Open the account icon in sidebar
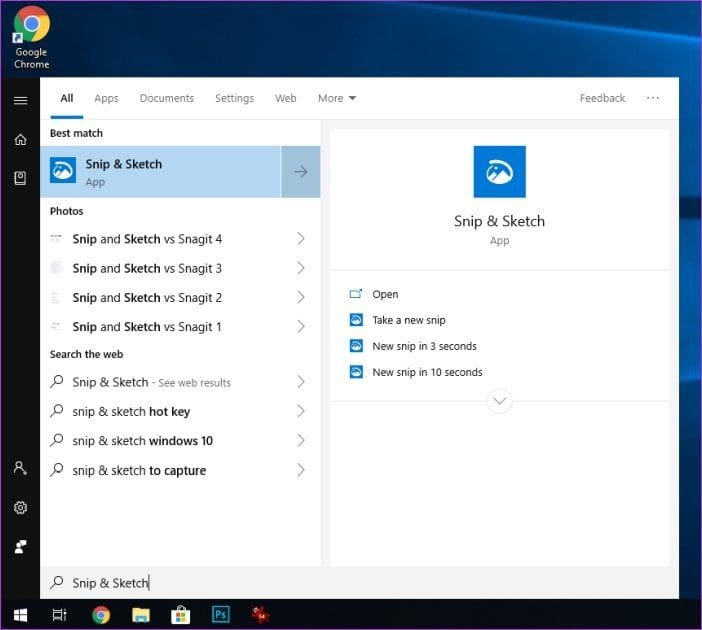Image resolution: width=702 pixels, height=630 pixels. click(20, 468)
